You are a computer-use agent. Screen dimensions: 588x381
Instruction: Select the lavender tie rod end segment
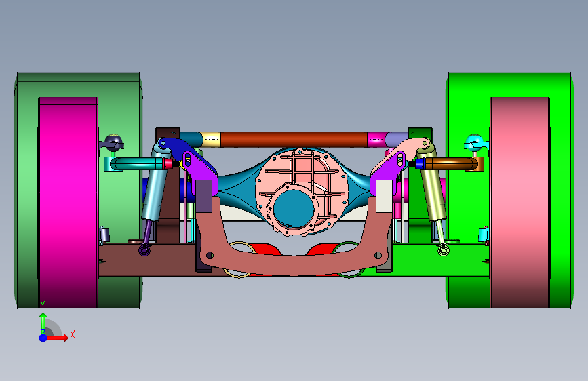(396, 140)
